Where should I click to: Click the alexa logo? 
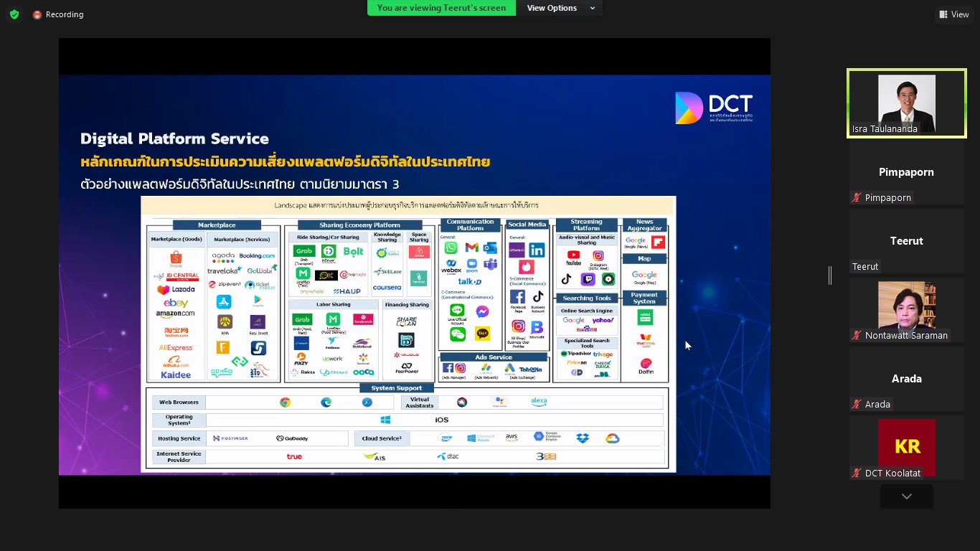pos(539,402)
